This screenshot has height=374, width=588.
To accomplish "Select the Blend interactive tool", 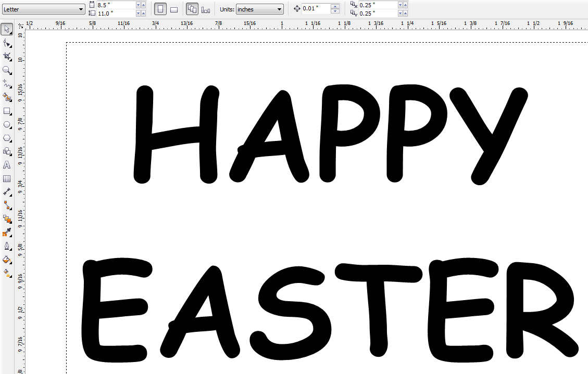I will pyautogui.click(x=7, y=219).
